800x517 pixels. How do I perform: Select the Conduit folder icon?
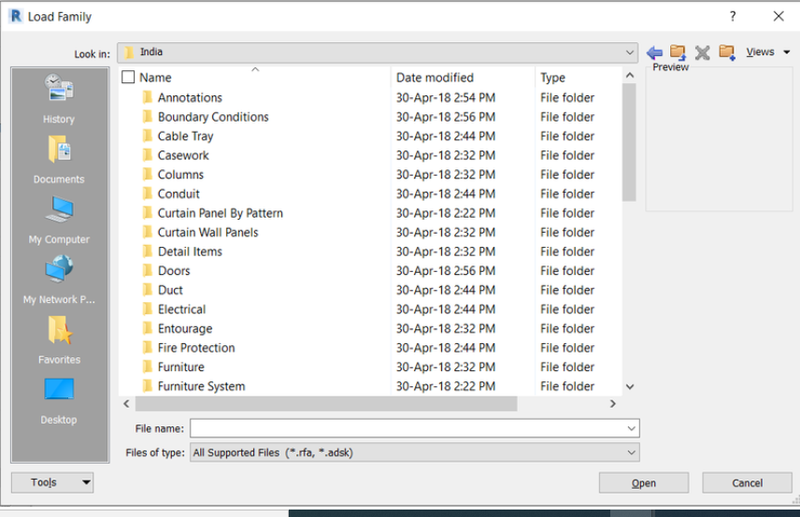[147, 193]
